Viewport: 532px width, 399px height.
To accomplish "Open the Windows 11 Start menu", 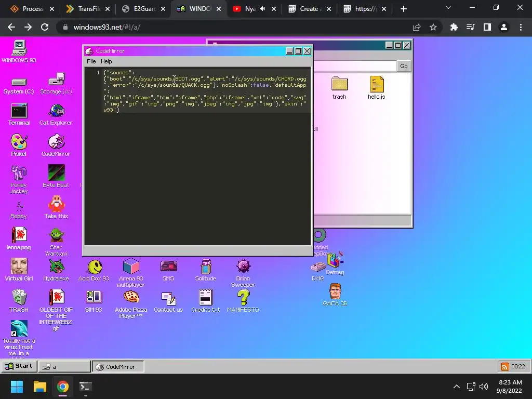I will [17, 387].
